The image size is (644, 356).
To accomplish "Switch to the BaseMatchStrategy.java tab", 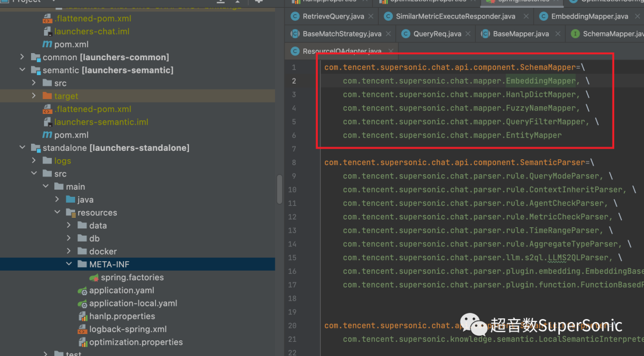I will tap(341, 34).
